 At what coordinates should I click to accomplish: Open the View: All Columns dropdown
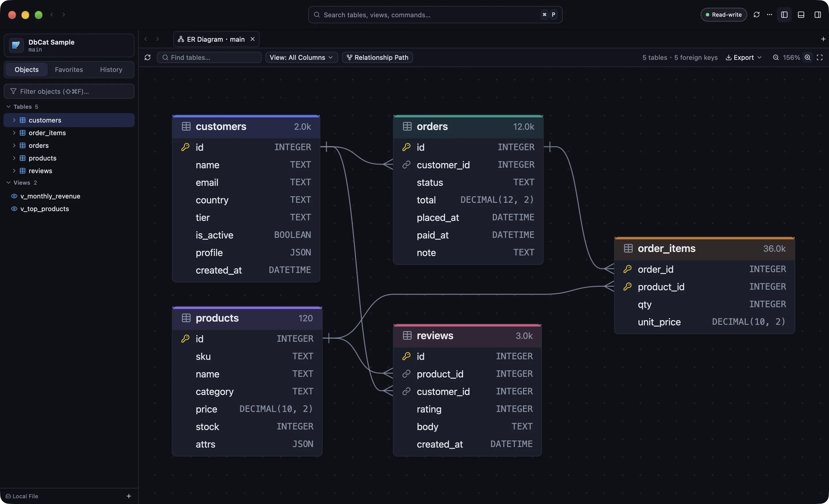pos(301,58)
